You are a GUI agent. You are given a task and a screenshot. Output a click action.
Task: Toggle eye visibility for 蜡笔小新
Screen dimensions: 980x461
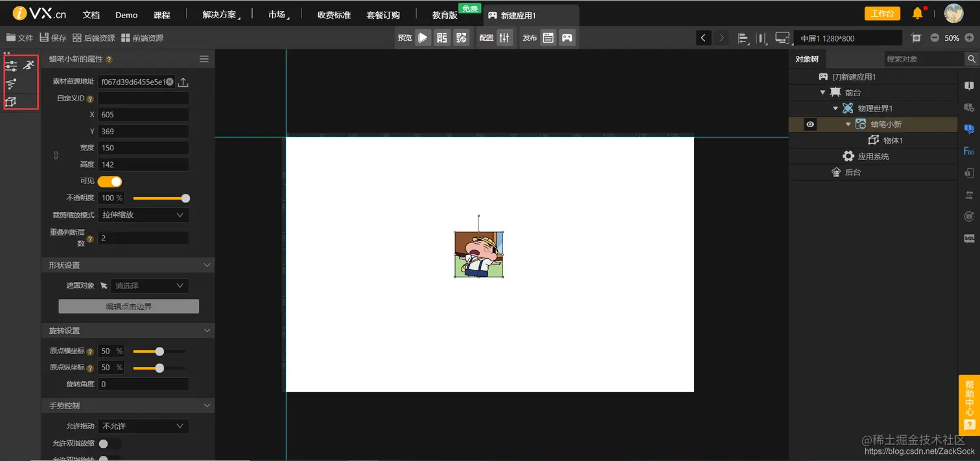coord(810,124)
